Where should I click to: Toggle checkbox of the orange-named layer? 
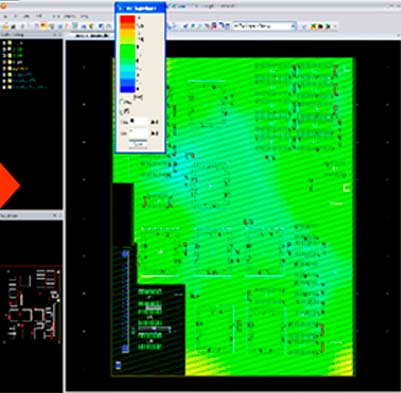click(x=4, y=68)
